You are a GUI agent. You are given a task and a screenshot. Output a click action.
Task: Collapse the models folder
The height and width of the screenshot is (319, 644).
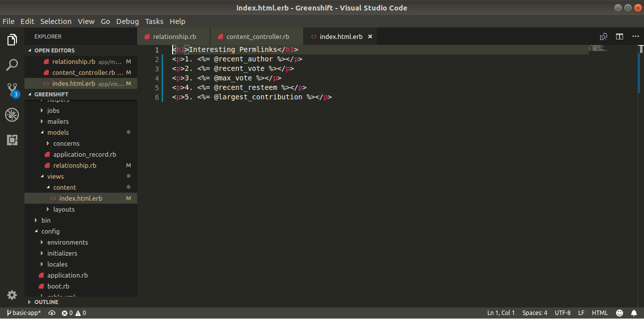point(81,132)
